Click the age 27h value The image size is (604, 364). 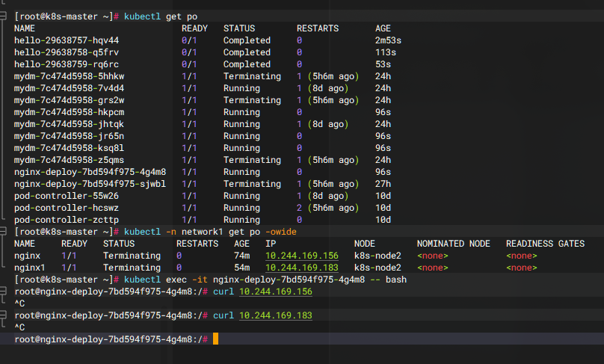383,184
